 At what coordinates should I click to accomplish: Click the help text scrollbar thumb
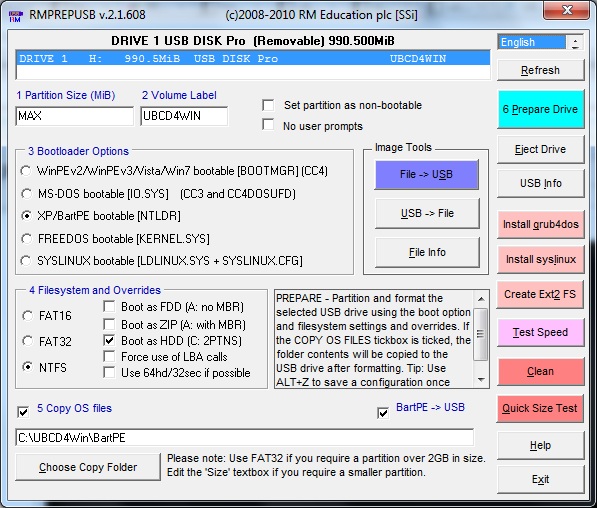481,334
